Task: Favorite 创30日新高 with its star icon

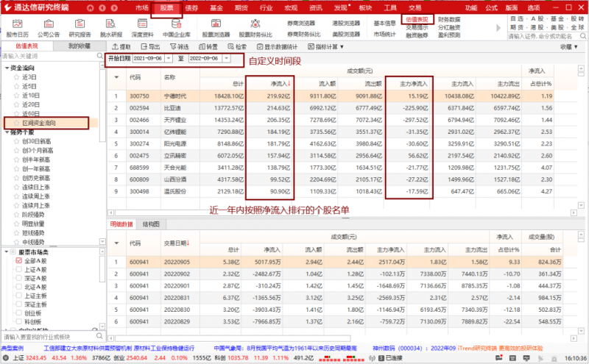Action: [x=16, y=141]
